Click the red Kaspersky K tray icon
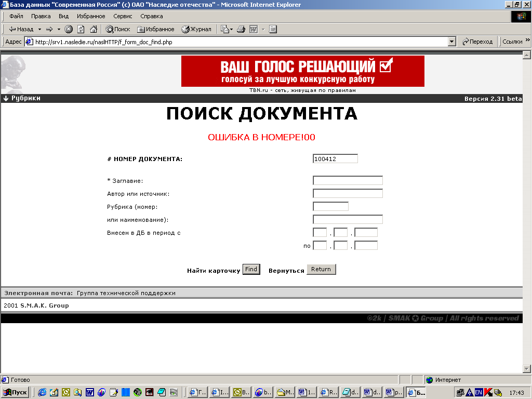 click(488, 393)
